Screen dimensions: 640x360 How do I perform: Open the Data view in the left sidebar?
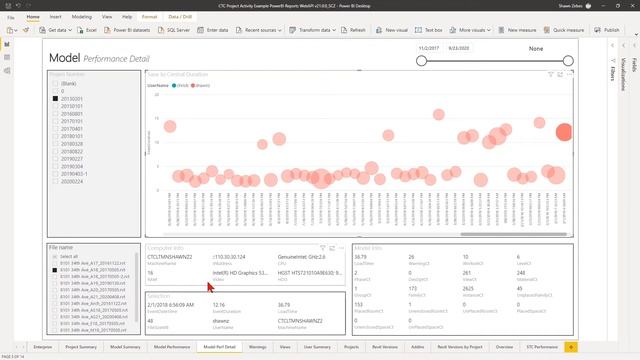[x=7, y=57]
